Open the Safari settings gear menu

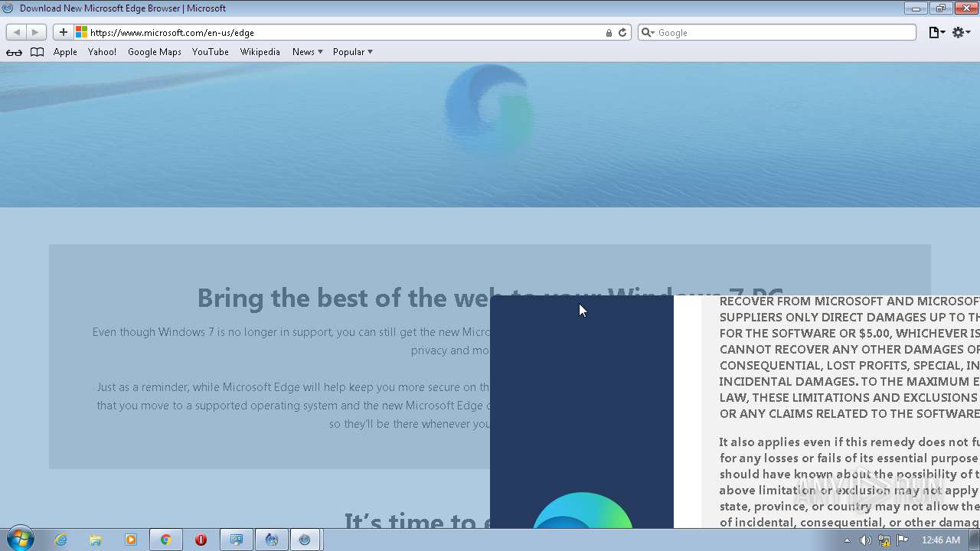pyautogui.click(x=961, y=32)
